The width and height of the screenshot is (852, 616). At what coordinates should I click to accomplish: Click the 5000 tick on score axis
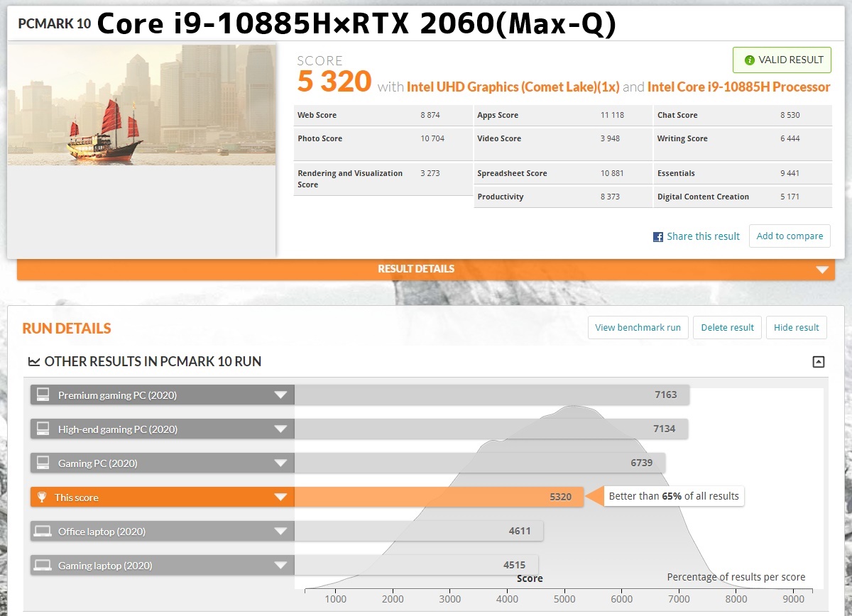click(x=564, y=600)
